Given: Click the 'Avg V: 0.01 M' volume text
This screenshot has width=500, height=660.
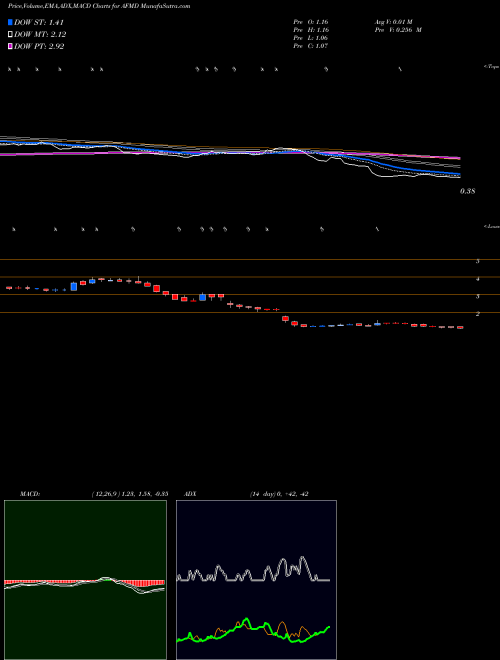Looking at the screenshot, I should 394,22.
